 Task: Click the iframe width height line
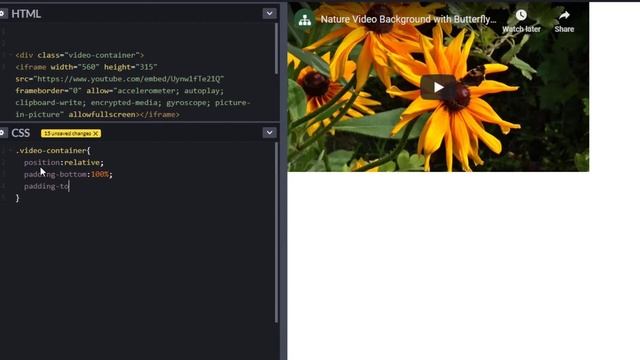pos(87,67)
